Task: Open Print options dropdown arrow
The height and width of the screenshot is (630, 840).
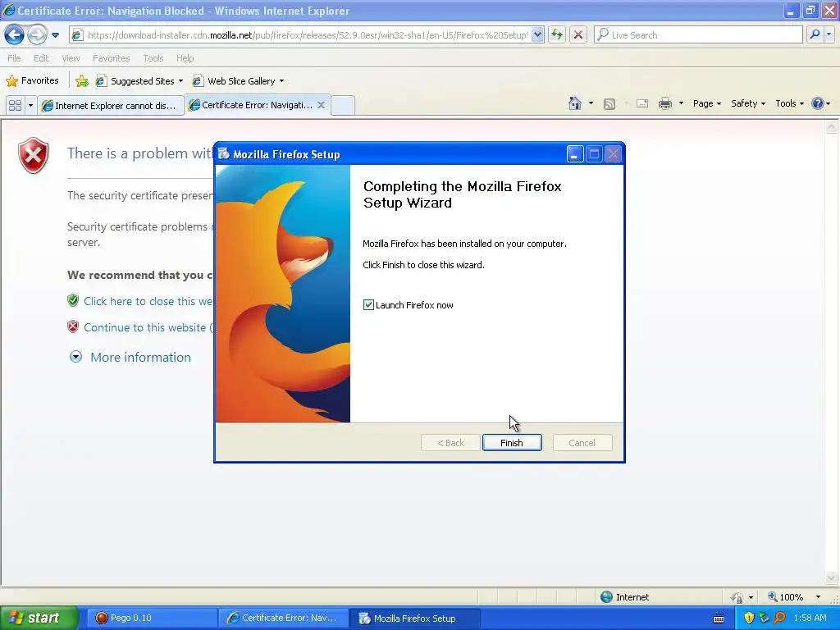Action: [x=681, y=103]
